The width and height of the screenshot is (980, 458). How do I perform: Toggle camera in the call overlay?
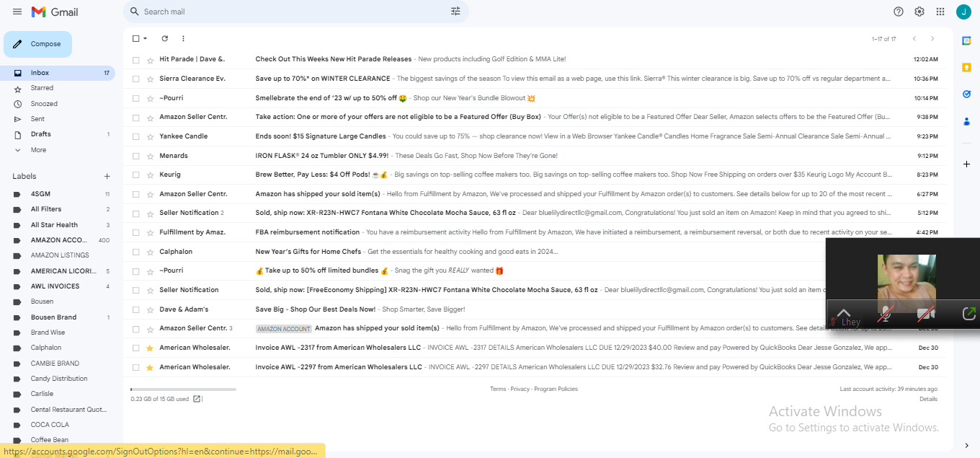tap(926, 314)
